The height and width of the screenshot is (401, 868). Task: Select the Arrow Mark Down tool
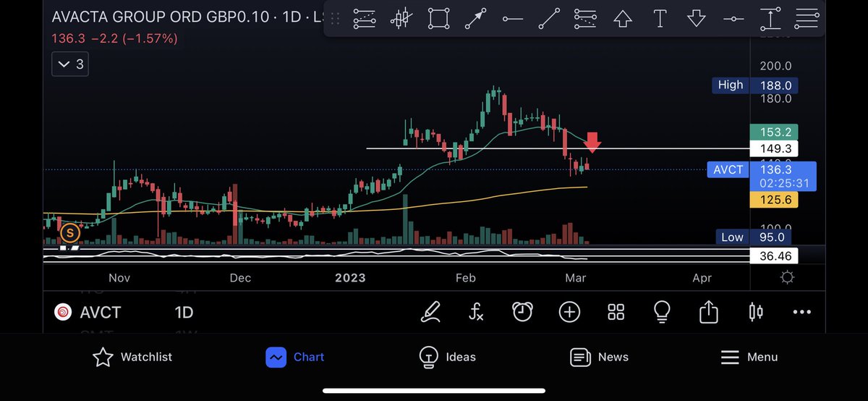[x=697, y=18]
